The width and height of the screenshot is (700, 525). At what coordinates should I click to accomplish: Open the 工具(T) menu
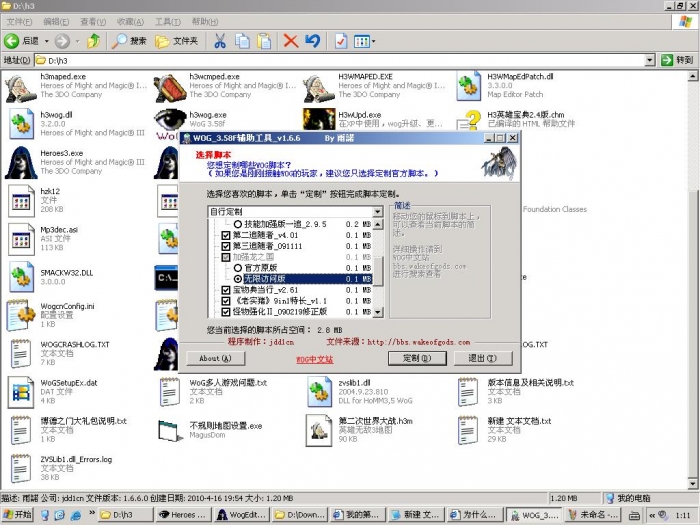tap(167, 21)
